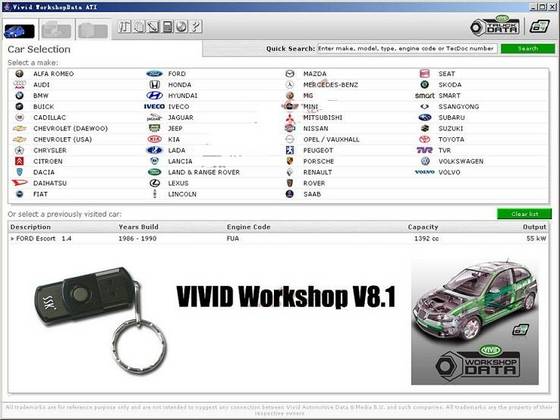Open the blue car selection tab
The width and height of the screenshot is (560, 420).
pyautogui.click(x=19, y=31)
